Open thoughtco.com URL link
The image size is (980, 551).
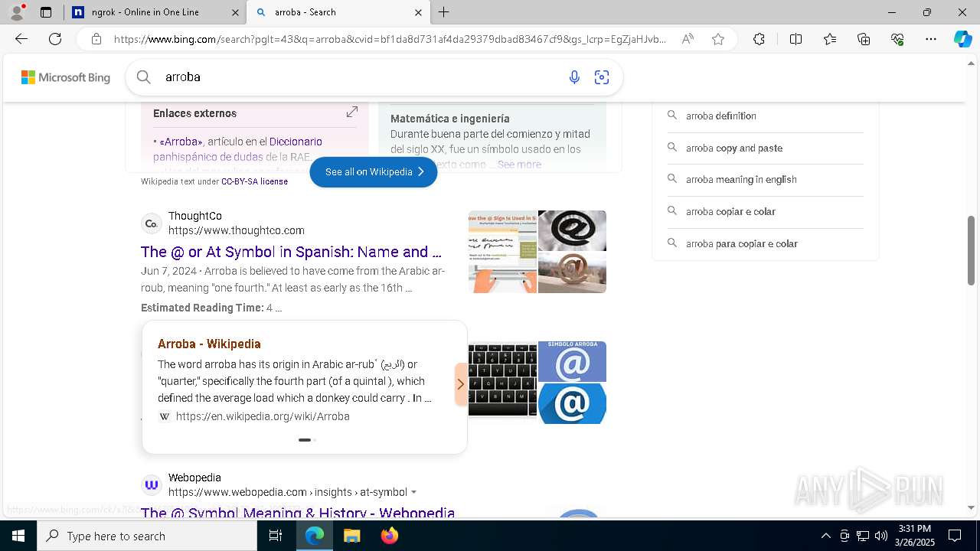237,230
